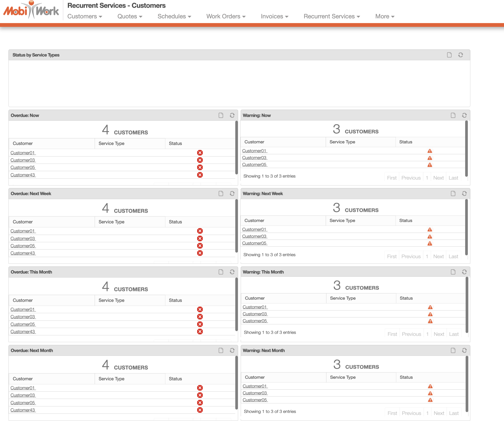Click the MobiWork logo

pos(31,10)
